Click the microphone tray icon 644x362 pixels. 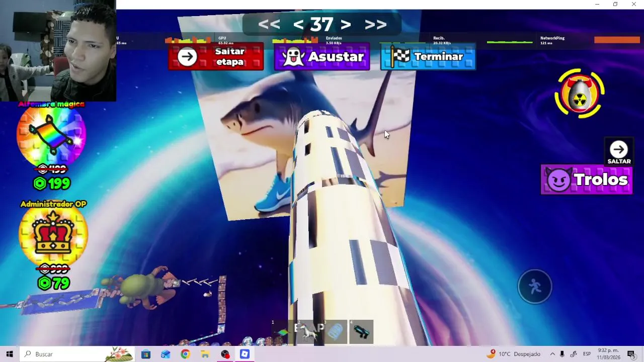pyautogui.click(x=562, y=354)
